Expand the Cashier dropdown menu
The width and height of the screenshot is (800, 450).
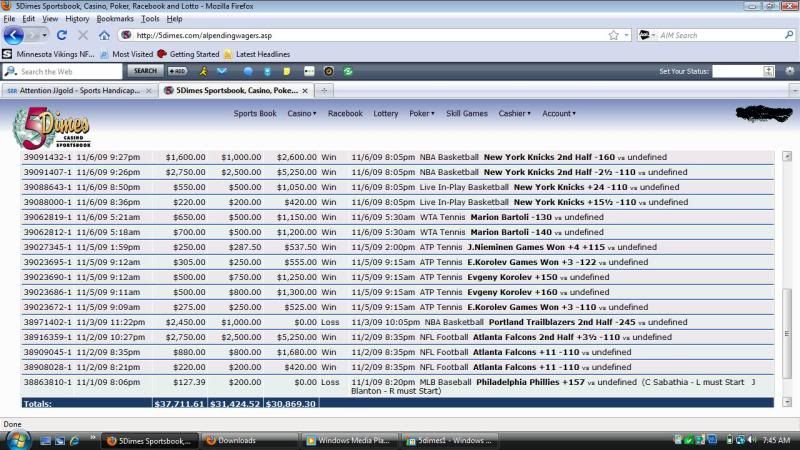coord(514,113)
